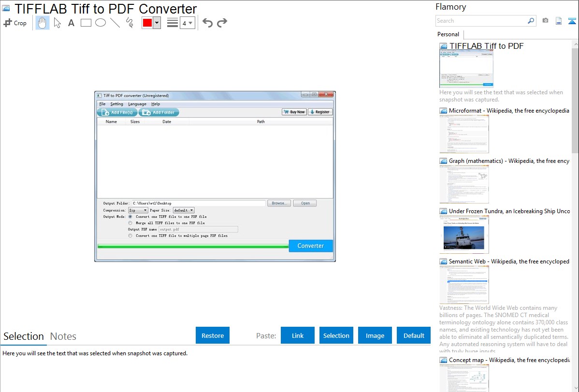
Task: Click snapshot icon beside Under Frozen Tundra
Action: coord(443,211)
